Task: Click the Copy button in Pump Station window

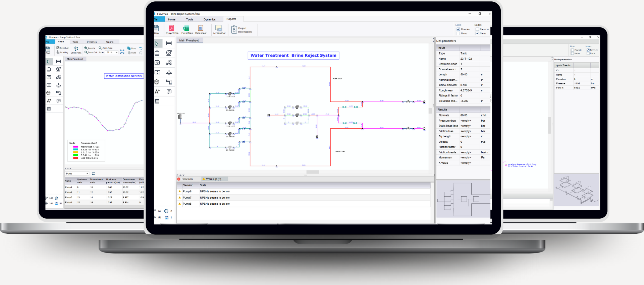Action: coord(131,48)
